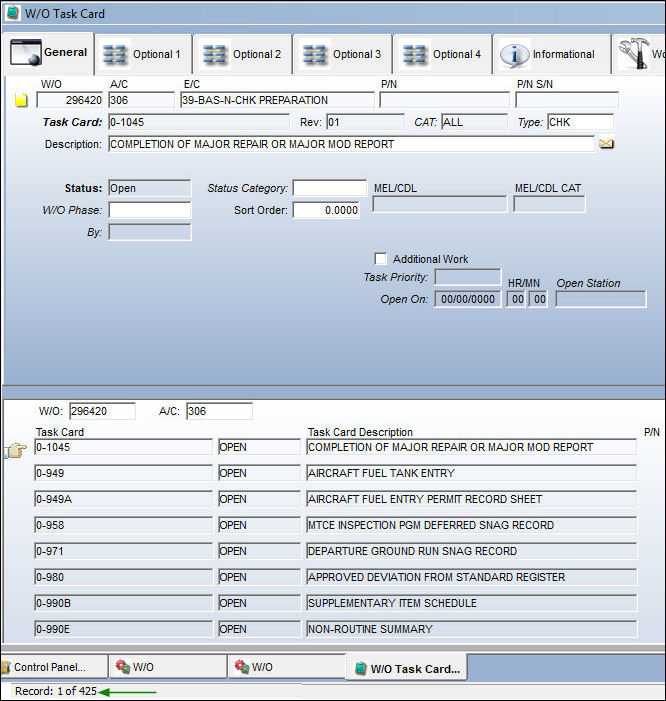666x701 pixels.
Task: Click OPEN status of row 0-980
Action: pyautogui.click(x=259, y=577)
